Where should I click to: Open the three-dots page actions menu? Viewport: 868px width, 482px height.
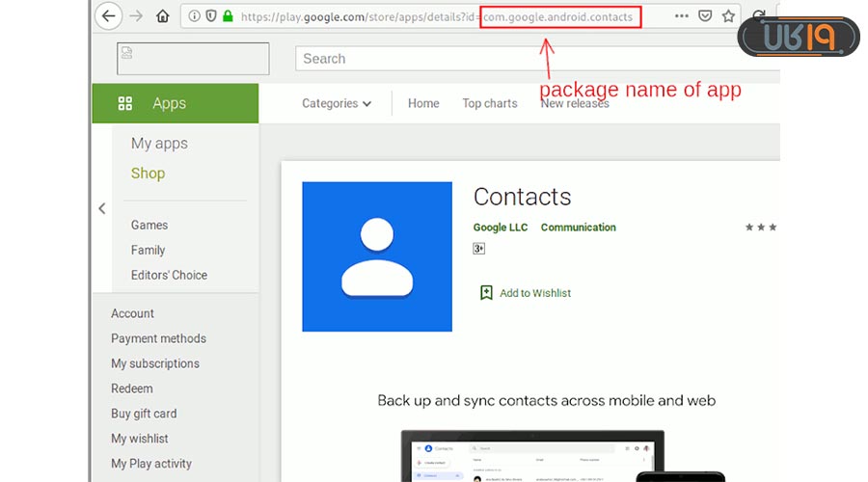click(x=682, y=16)
